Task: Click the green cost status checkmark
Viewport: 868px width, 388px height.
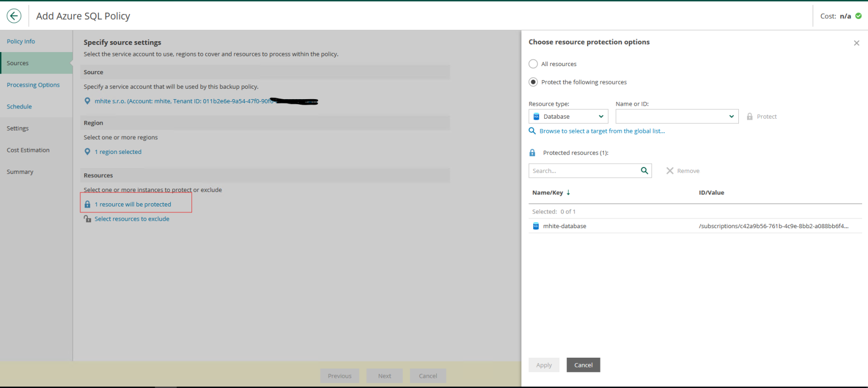Action: tap(858, 16)
